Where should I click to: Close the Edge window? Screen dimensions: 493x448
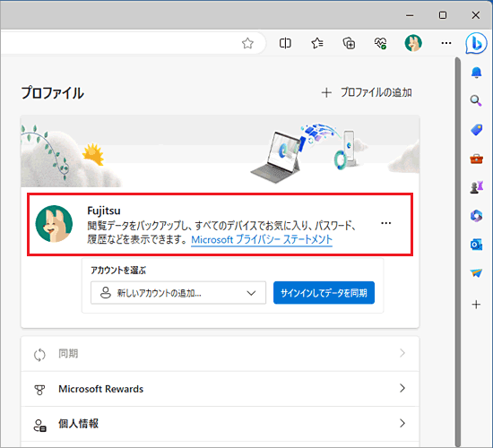tap(476, 15)
